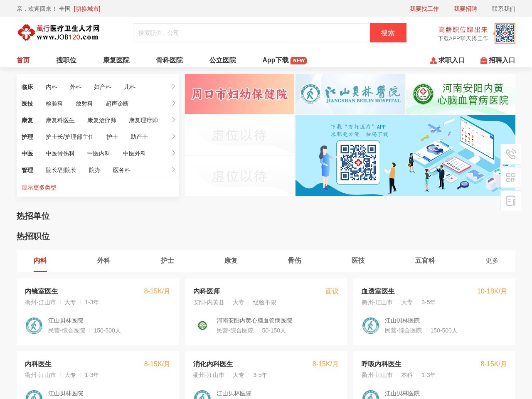This screenshot has width=532, height=399.
Task: Open the feedback form icon in right sidebar
Action: (x=511, y=201)
